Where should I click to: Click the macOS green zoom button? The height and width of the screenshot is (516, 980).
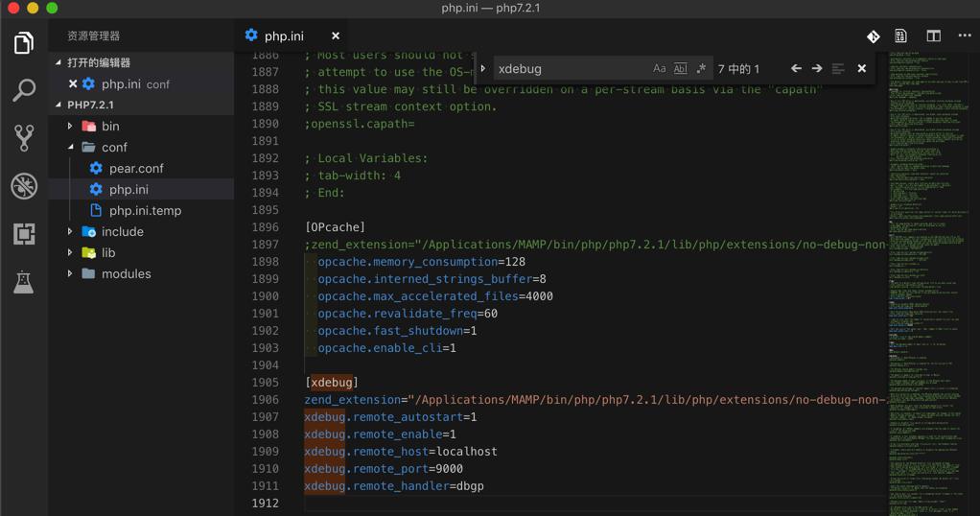pos(52,8)
